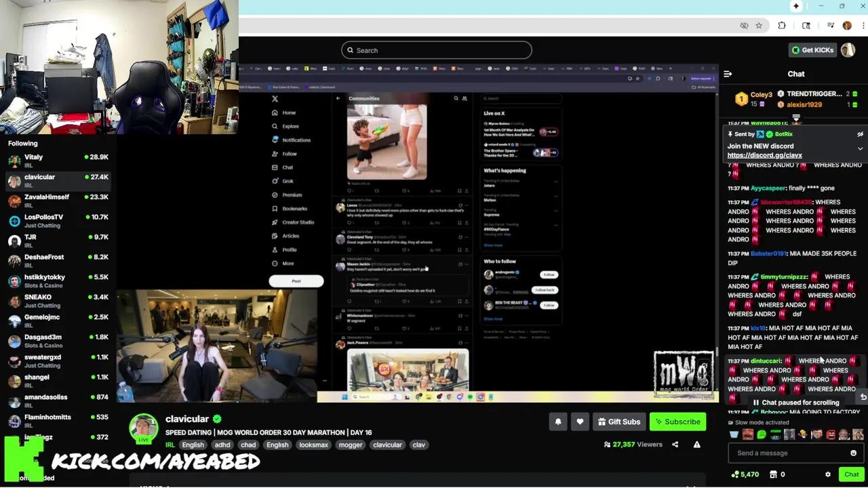The width and height of the screenshot is (868, 488).
Task: Select the looksmax tag
Action: [x=313, y=445]
